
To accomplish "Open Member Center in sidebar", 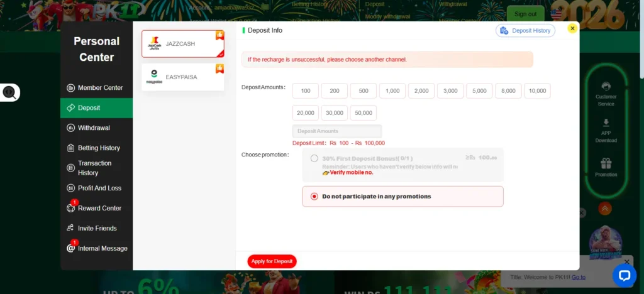I will 96,88.
